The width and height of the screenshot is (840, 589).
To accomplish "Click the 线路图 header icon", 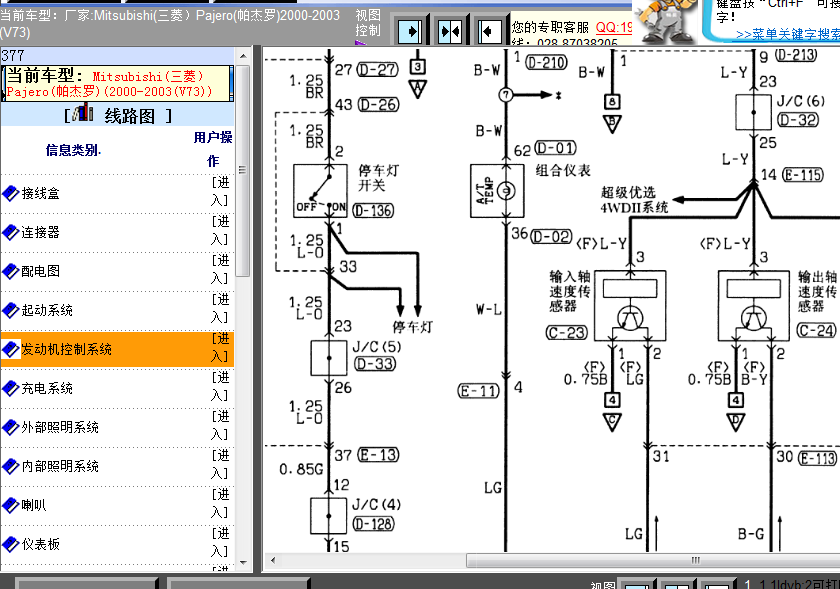I will pos(83,113).
